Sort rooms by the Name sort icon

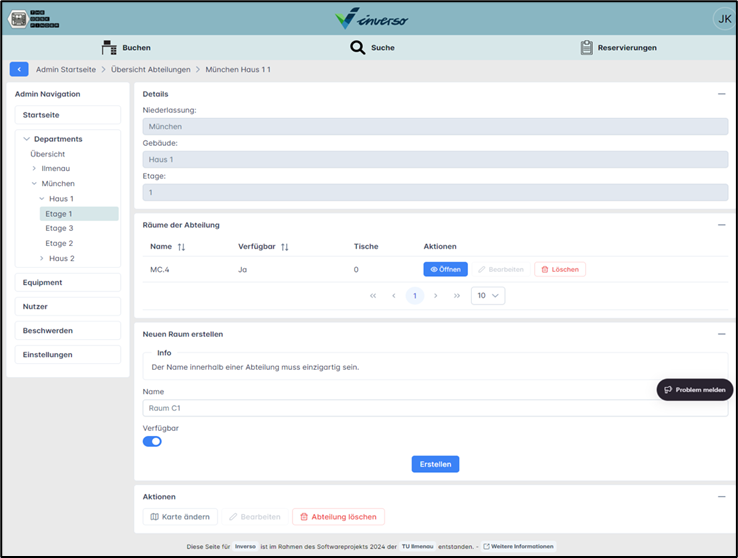click(x=181, y=247)
